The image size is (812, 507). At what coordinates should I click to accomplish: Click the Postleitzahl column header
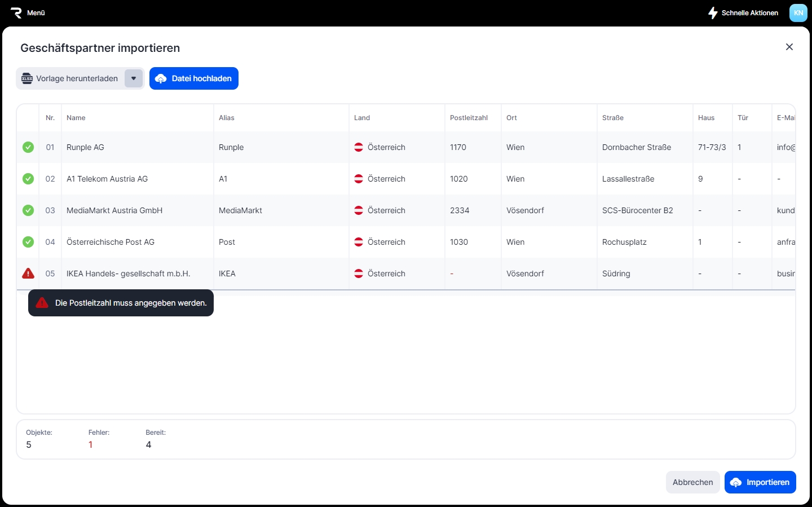(469, 118)
